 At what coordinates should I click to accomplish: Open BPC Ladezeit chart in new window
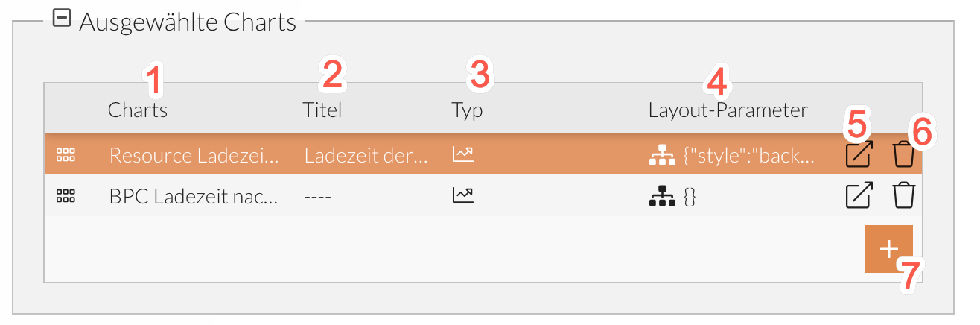coord(859,196)
